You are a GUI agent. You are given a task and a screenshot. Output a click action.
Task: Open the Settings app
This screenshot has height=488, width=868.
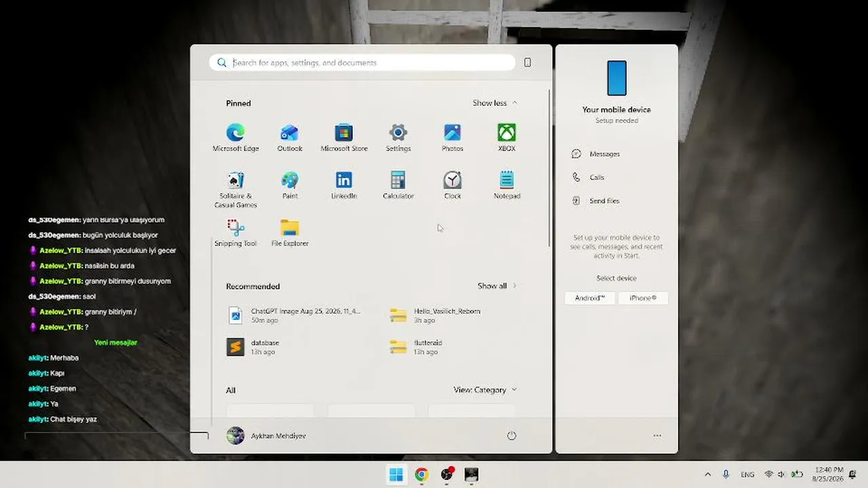pyautogui.click(x=398, y=138)
